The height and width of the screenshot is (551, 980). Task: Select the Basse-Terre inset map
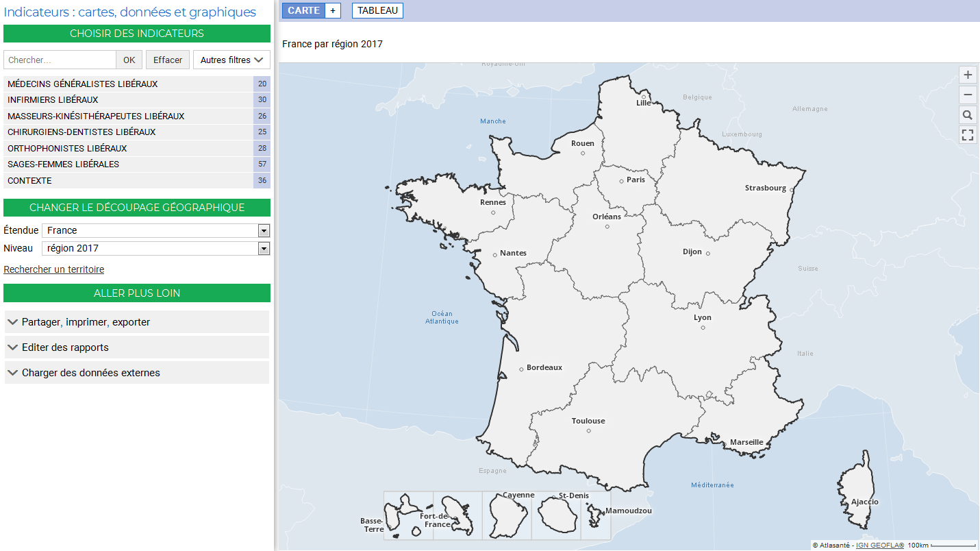tap(408, 515)
